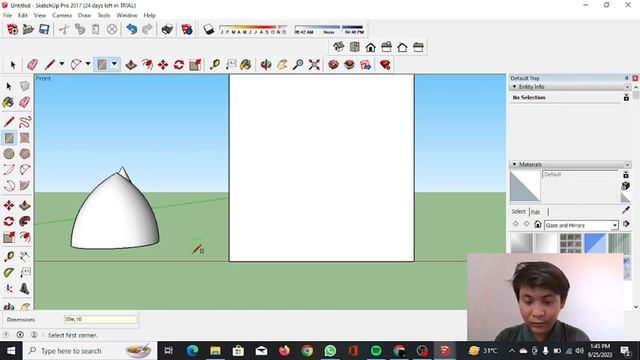This screenshot has height=360, width=640.
Task: Click the Open file folder icon
Action: [x=28, y=29]
